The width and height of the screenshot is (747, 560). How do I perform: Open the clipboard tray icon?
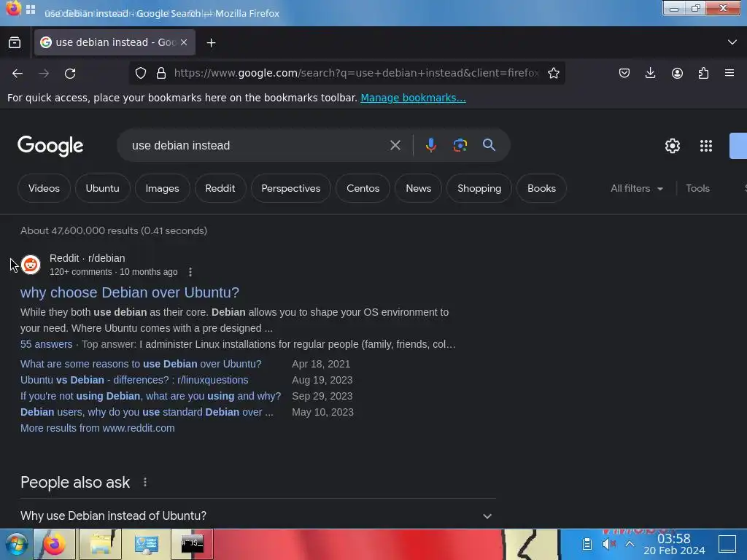pyautogui.click(x=587, y=544)
